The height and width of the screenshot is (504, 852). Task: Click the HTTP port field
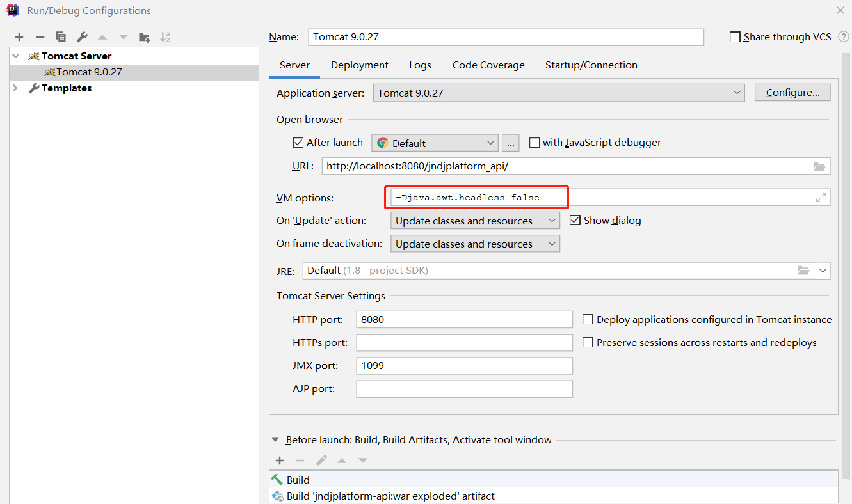click(x=464, y=319)
